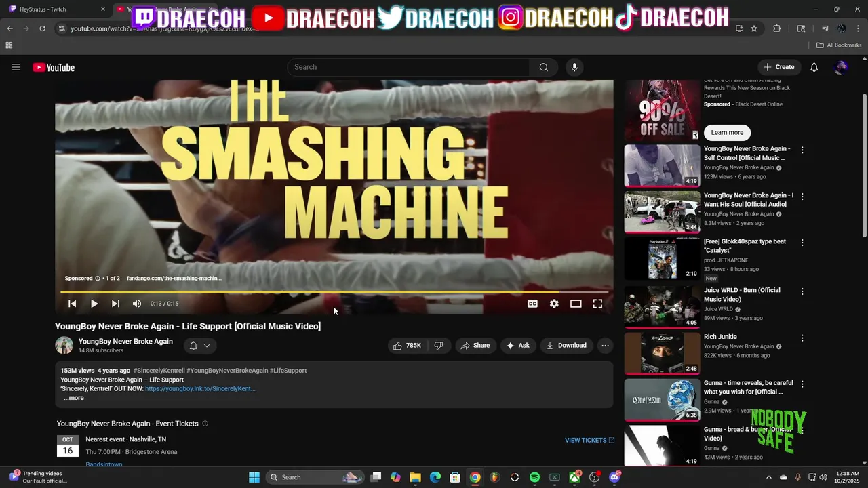The image size is (868, 488).
Task: Visit fandango.com/the-smashing-machine ad link
Action: coord(174,278)
